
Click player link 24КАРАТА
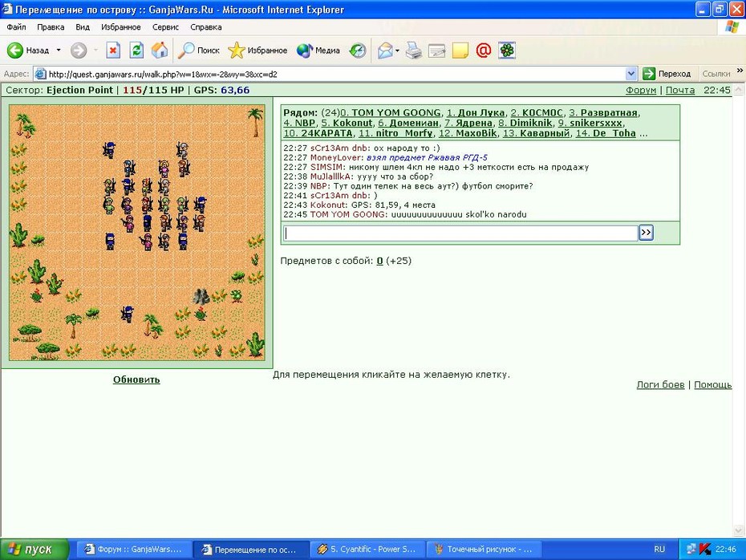tap(318, 133)
